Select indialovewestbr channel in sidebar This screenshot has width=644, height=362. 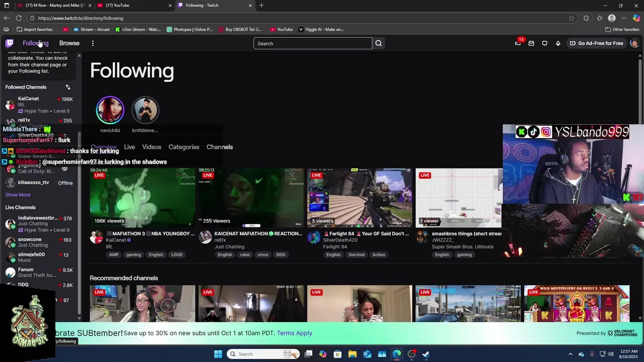click(39, 224)
